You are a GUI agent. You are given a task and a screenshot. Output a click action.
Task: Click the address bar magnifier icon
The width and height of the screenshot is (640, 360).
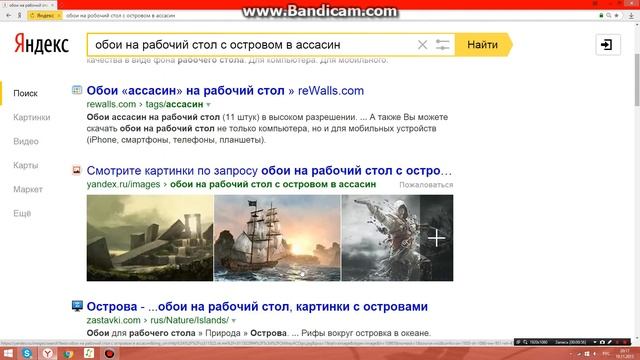click(609, 15)
